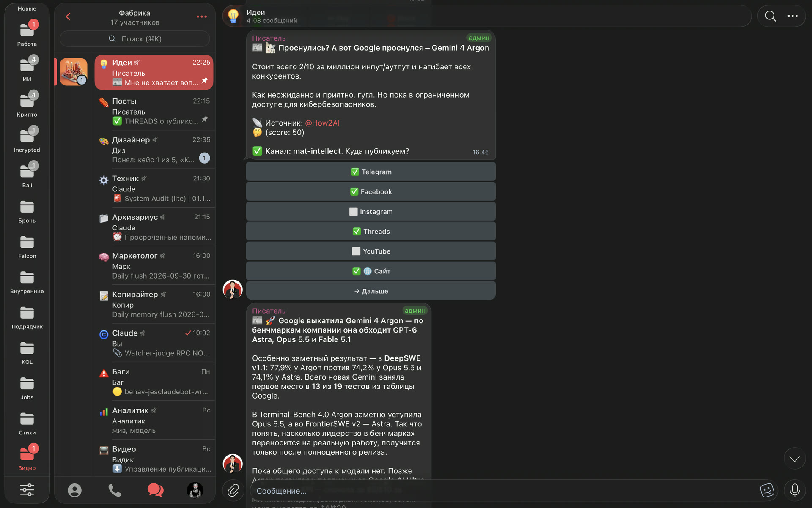Image resolution: width=812 pixels, height=508 pixels.
Task: Enable the Instagram publish option
Action: (x=371, y=211)
